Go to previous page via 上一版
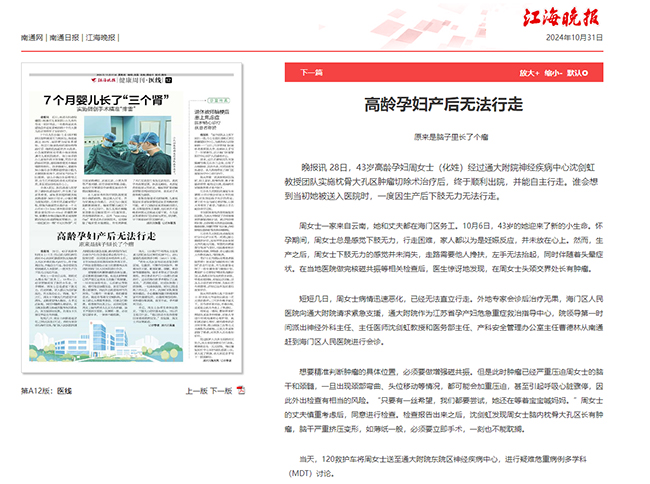The width and height of the screenshot is (650, 484). pos(196,391)
